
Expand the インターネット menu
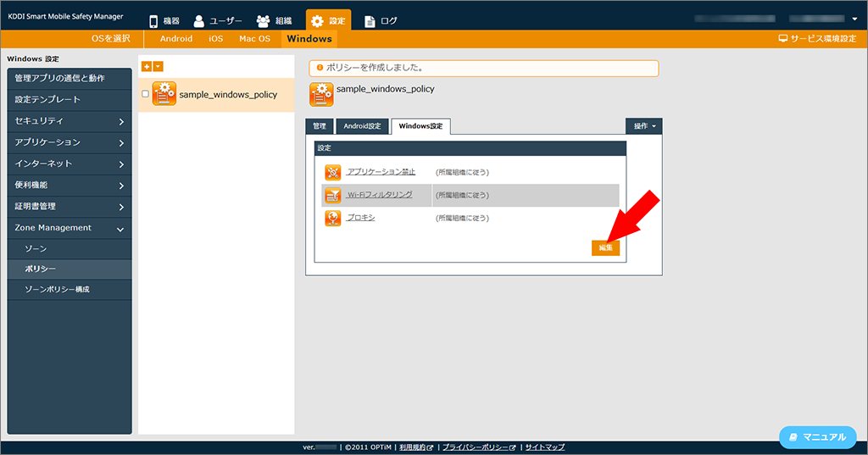pos(70,164)
